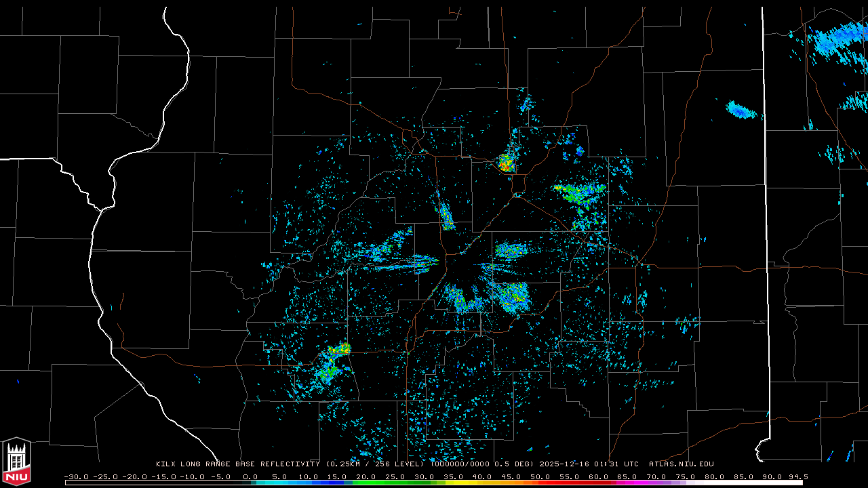The height and width of the screenshot is (488, 868).
Task: Click the "20.0" scale label
Action: 366,476
